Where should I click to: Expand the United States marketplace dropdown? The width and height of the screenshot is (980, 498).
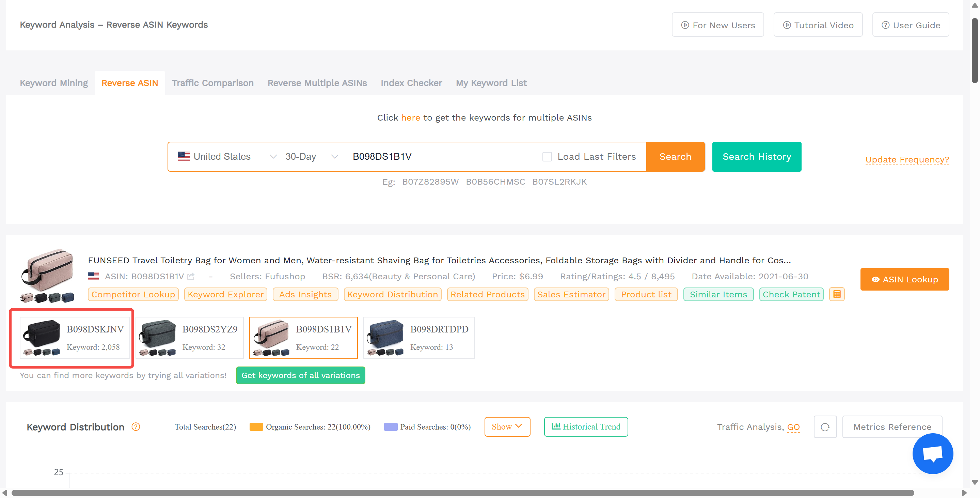pyautogui.click(x=227, y=156)
